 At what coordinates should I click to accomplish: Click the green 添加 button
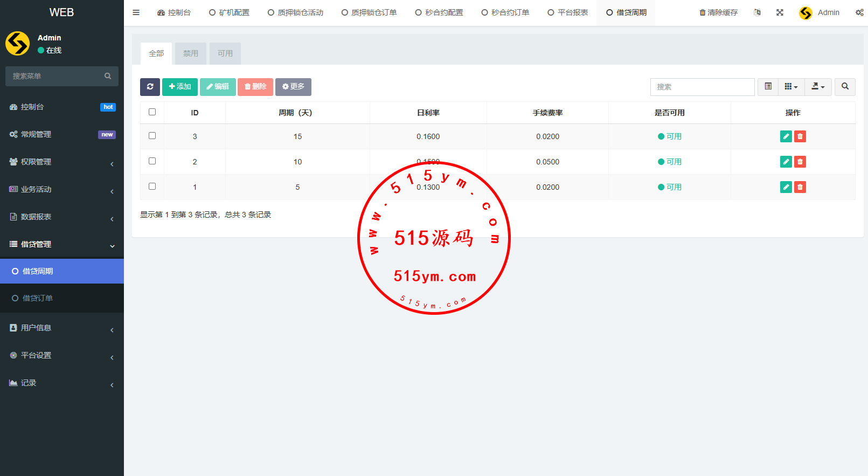pyautogui.click(x=180, y=87)
